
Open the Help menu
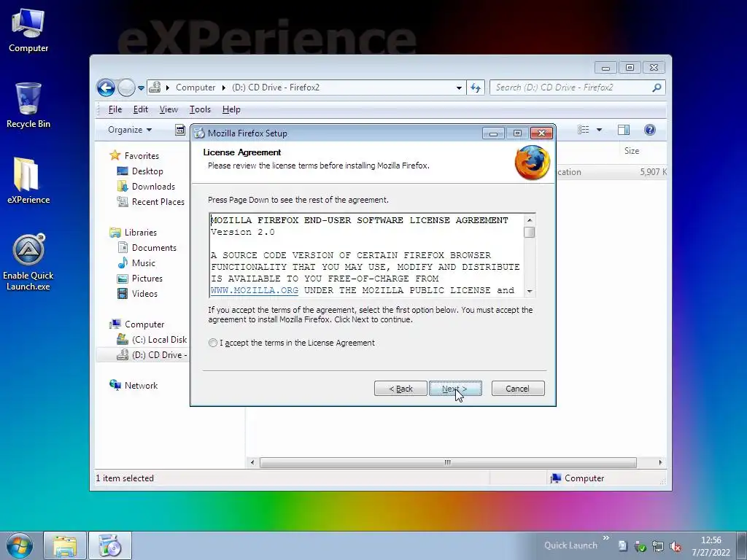[x=231, y=109]
